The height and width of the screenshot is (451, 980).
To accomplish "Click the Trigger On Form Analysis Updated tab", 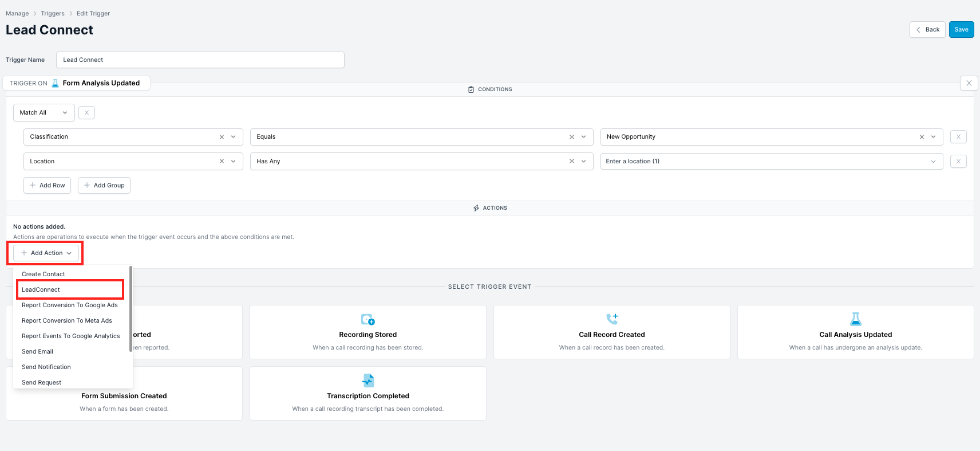I will point(76,83).
